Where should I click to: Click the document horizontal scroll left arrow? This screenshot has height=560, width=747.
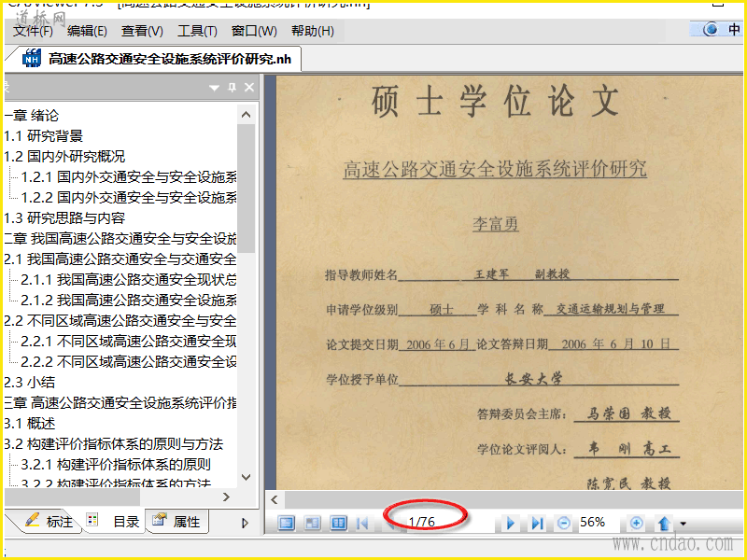tap(275, 499)
